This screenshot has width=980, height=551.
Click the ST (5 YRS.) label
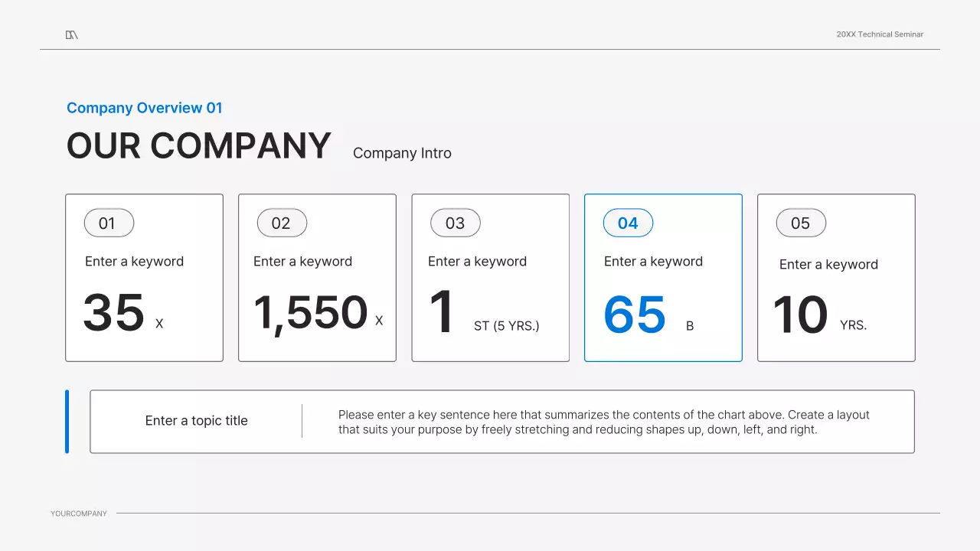(x=506, y=326)
